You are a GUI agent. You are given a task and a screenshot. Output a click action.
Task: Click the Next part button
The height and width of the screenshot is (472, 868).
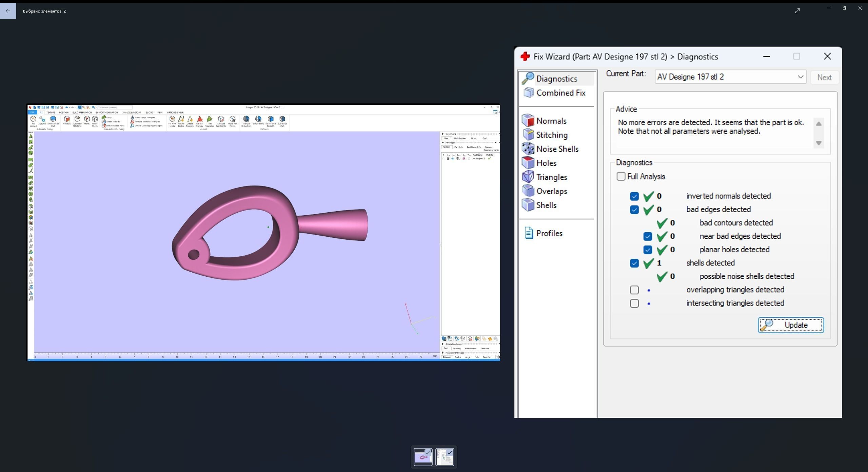click(x=824, y=77)
